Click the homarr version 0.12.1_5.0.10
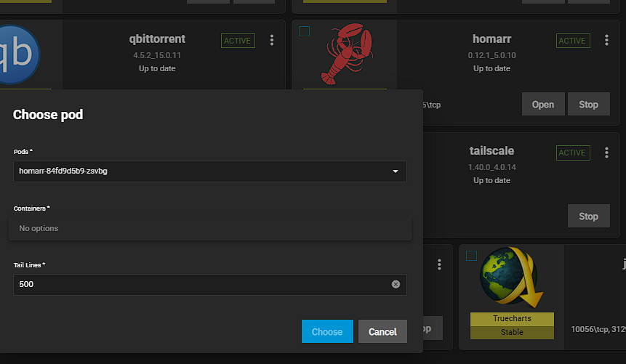This screenshot has height=364, width=626. tap(491, 55)
